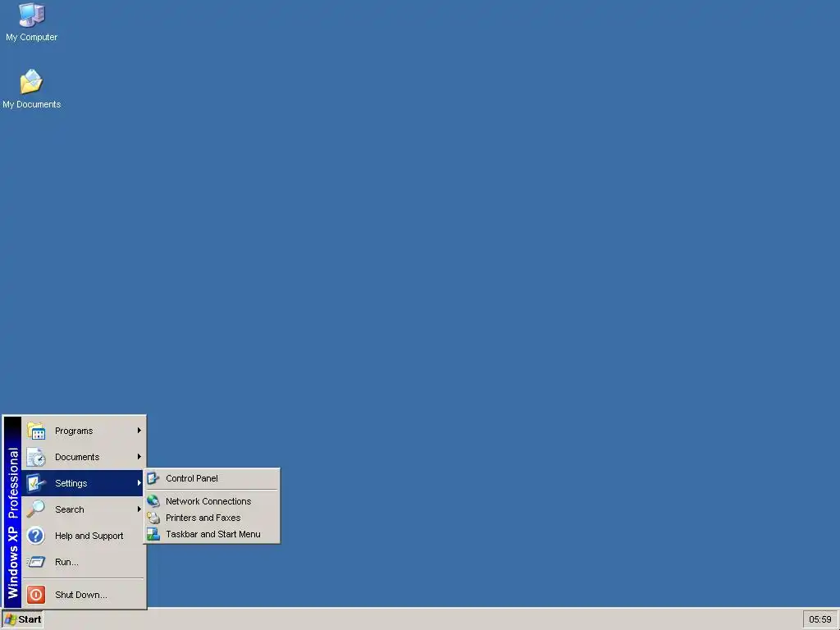Click the Taskbar and Start Menu icon

(x=153, y=534)
